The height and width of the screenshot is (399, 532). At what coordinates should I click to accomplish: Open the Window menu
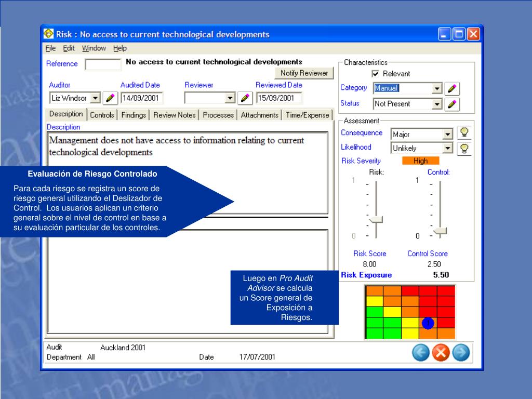click(x=94, y=48)
